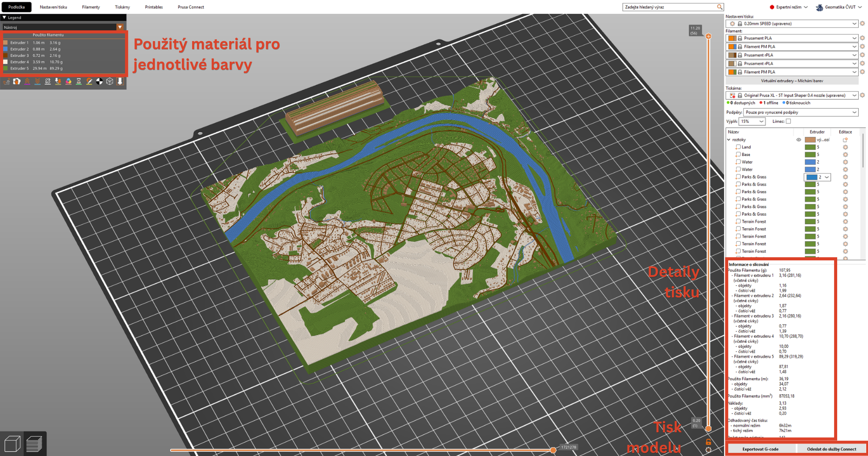Toggle print pauses hourglass icon
The image size is (868, 456).
[x=79, y=81]
